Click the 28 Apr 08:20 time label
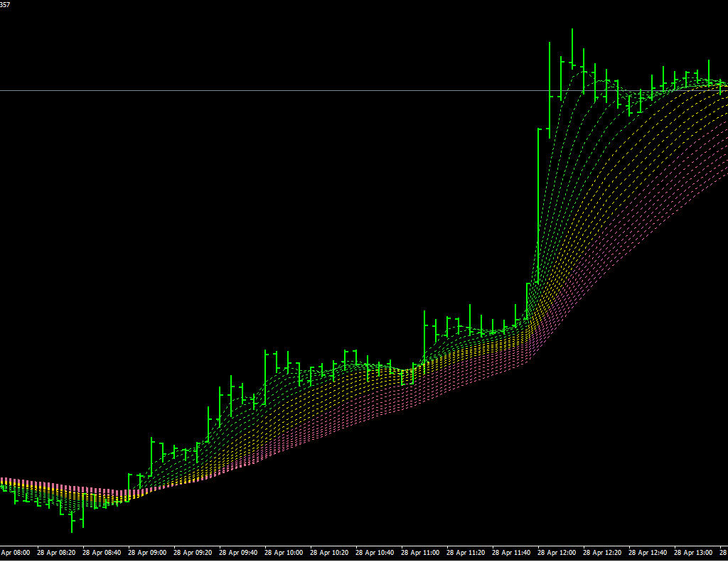Screen dimensions: 728x562 pyautogui.click(x=57, y=552)
